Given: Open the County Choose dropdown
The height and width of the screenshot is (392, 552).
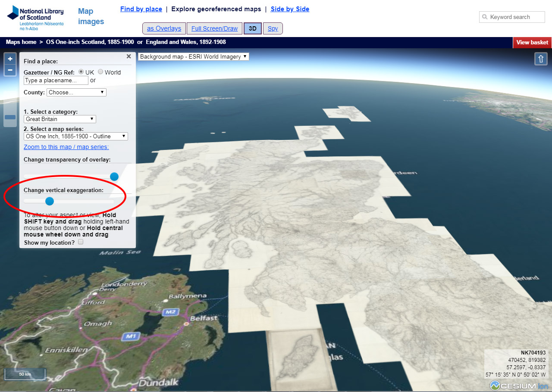Looking at the screenshot, I should [76, 92].
